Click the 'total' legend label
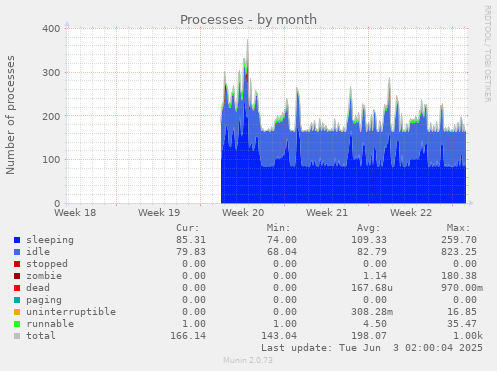This screenshot has height=371, width=497. (41, 336)
